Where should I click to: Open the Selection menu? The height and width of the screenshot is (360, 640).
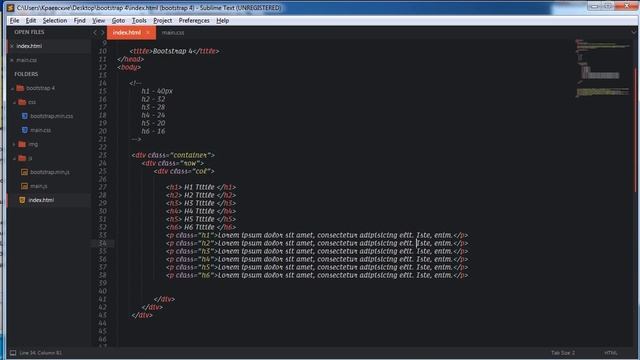click(55, 20)
